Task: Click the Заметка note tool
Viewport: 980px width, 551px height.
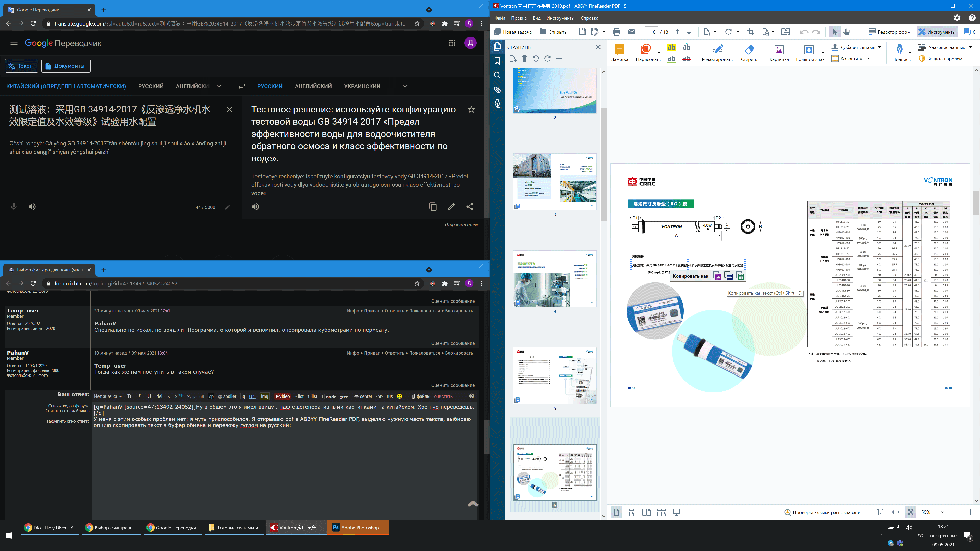Action: pyautogui.click(x=619, y=53)
